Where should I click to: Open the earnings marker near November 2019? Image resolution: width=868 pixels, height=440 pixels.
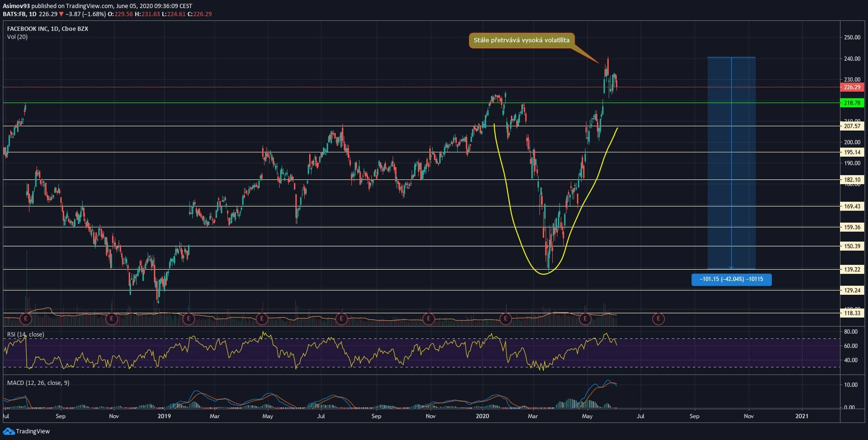[x=429, y=318]
